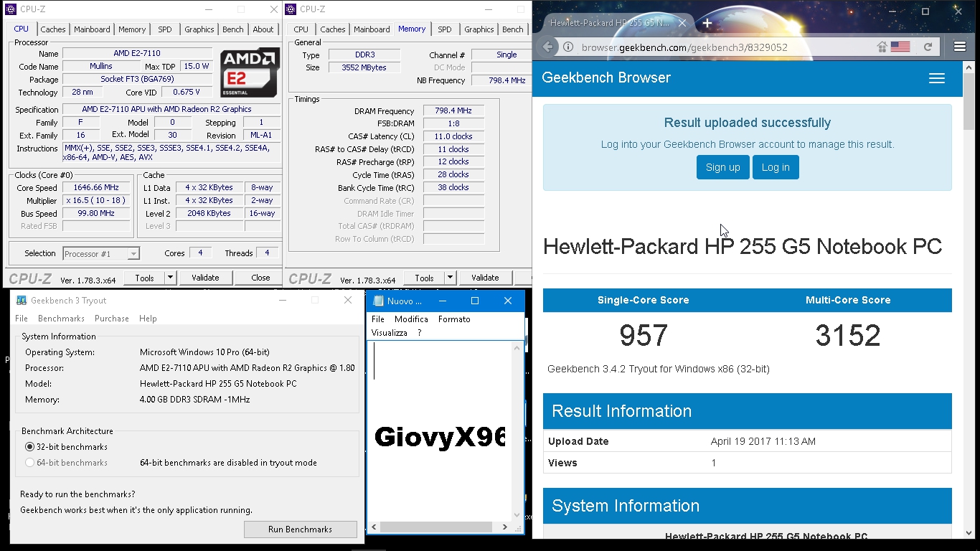Open the Benchmarks menu in Geekbench 3
The image size is (980, 551).
click(61, 319)
